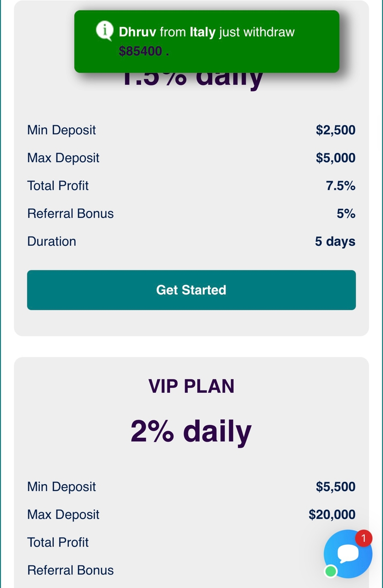Click the 7.5% total profit value

click(x=340, y=186)
